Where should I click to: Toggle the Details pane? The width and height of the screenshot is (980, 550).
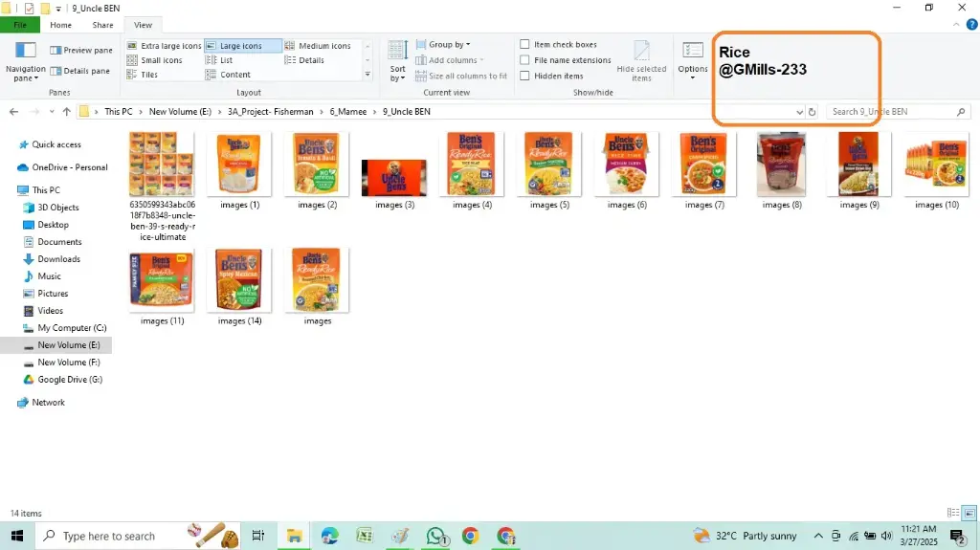pyautogui.click(x=80, y=71)
